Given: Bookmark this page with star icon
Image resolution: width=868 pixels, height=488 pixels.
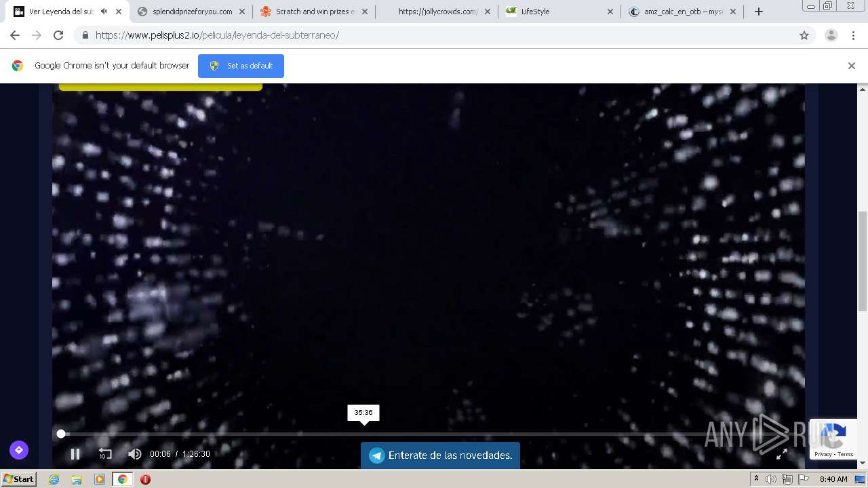Looking at the screenshot, I should pos(804,35).
